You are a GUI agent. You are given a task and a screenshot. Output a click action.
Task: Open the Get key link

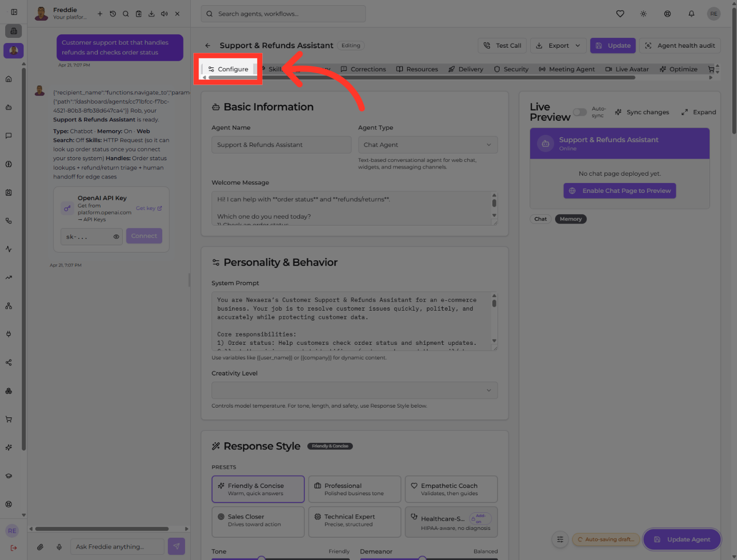pos(149,208)
